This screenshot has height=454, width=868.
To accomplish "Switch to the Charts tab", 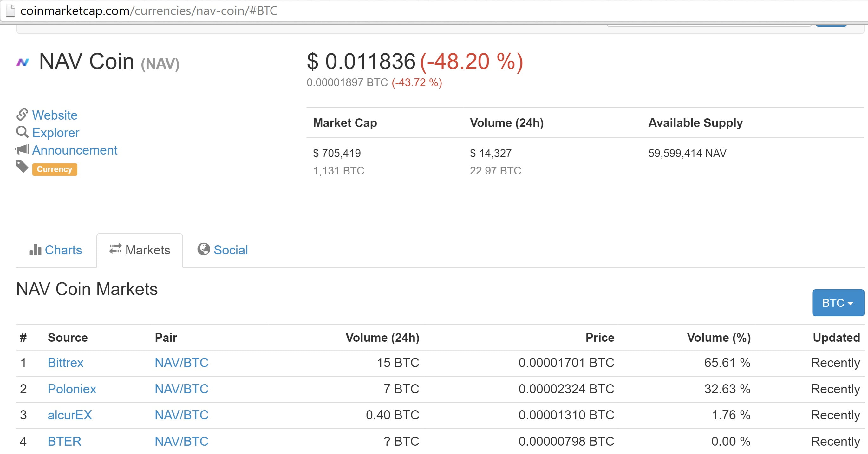I will pyautogui.click(x=56, y=250).
